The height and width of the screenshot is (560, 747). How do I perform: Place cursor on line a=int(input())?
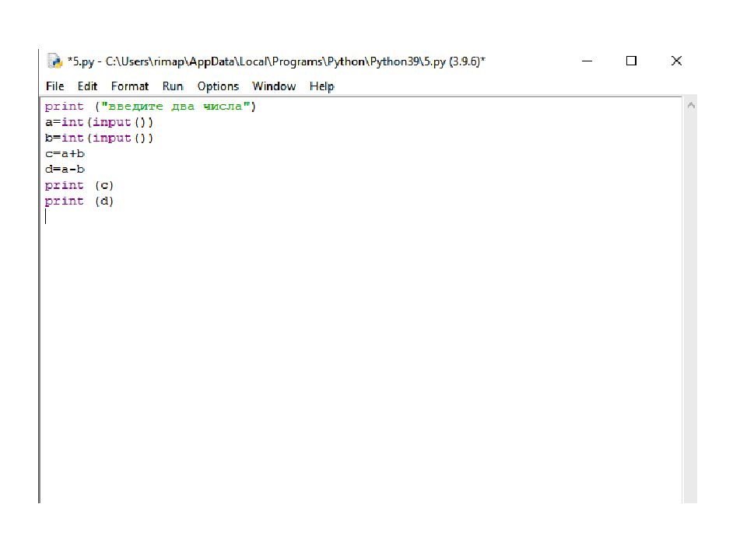pyautogui.click(x=99, y=122)
